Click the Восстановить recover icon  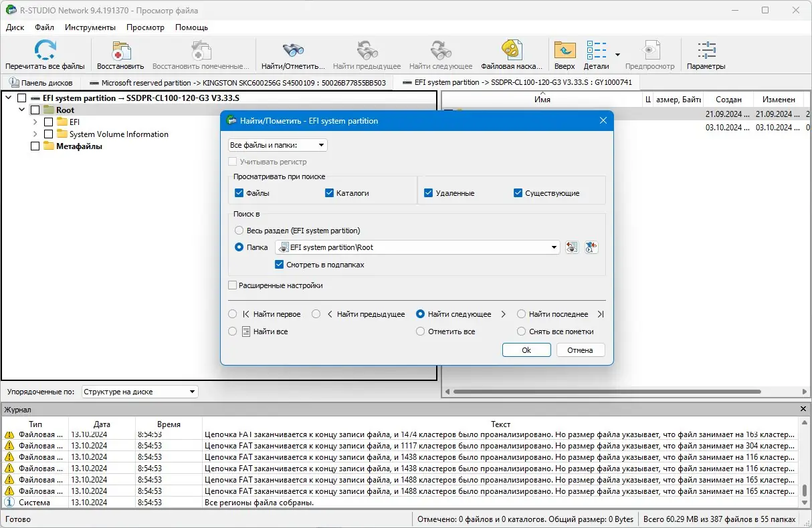(120, 51)
